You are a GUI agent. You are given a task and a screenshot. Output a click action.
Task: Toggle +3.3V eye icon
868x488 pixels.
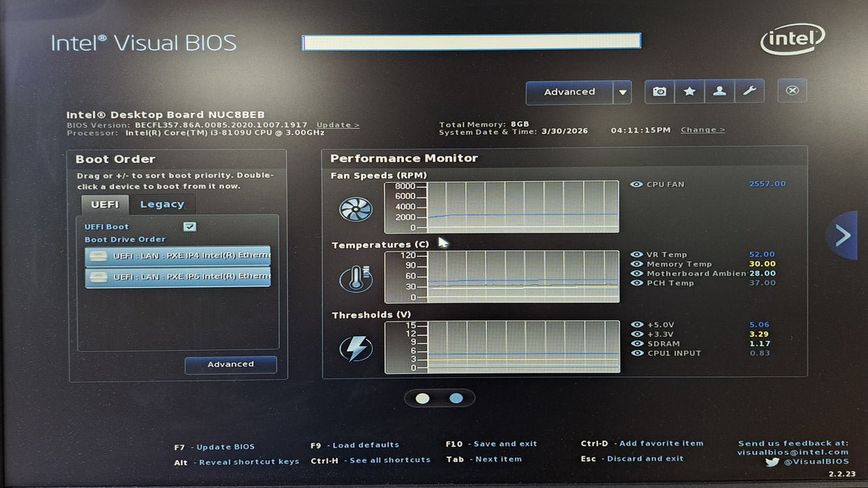(x=636, y=334)
